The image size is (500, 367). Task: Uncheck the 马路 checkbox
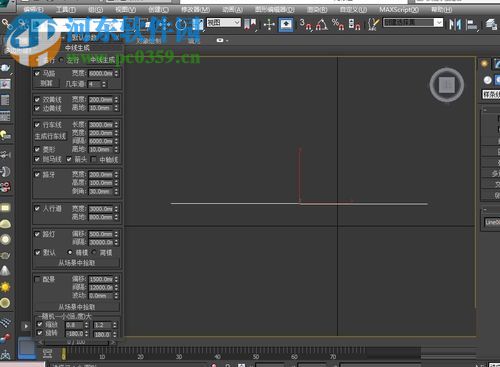point(37,73)
